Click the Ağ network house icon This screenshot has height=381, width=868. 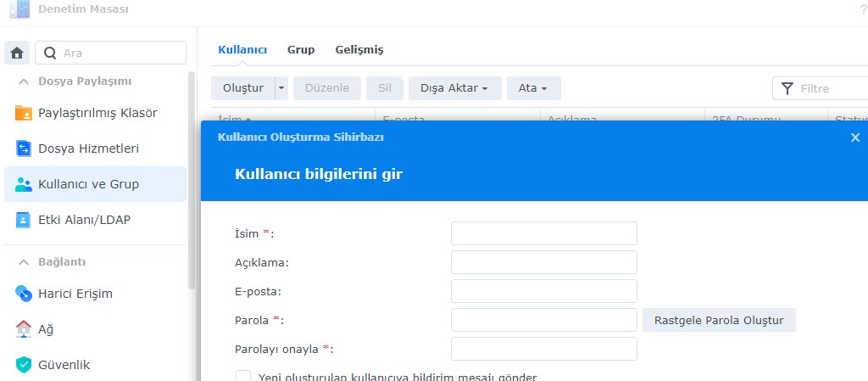[24, 329]
